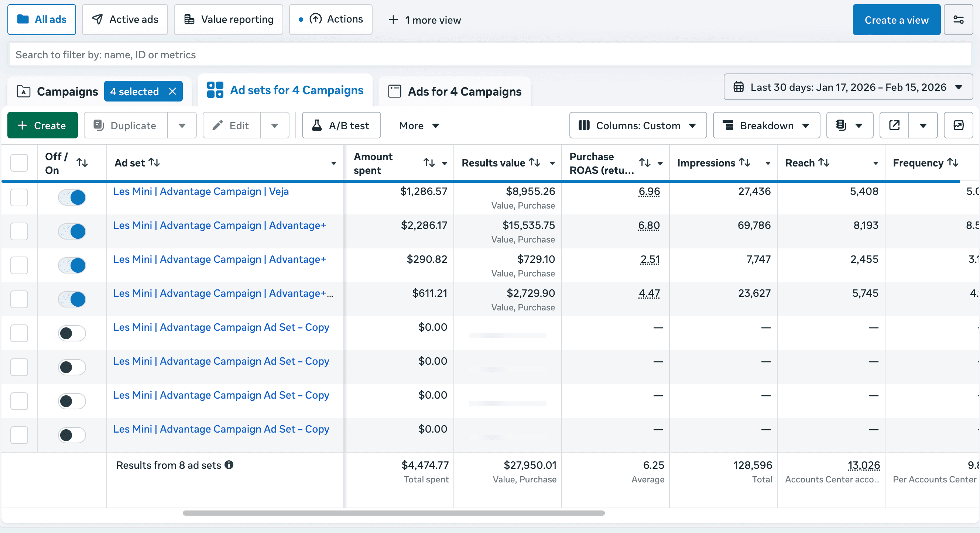980x533 pixels.
Task: Click the reports icon next to Breakdown
Action: pyautogui.click(x=841, y=125)
